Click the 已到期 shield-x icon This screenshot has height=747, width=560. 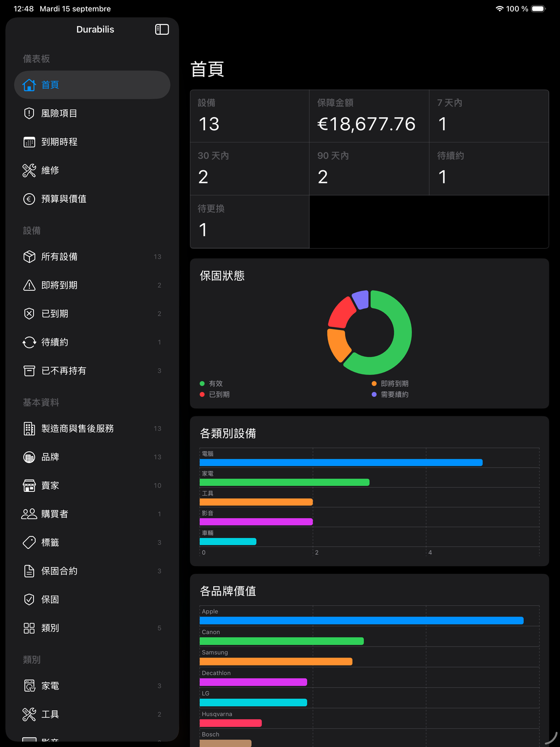point(29,314)
